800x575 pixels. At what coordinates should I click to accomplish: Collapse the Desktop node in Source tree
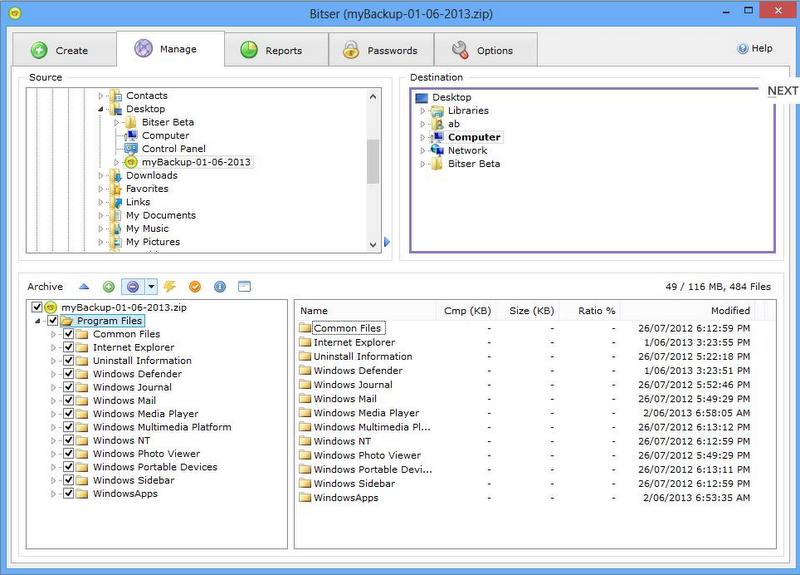[101, 109]
